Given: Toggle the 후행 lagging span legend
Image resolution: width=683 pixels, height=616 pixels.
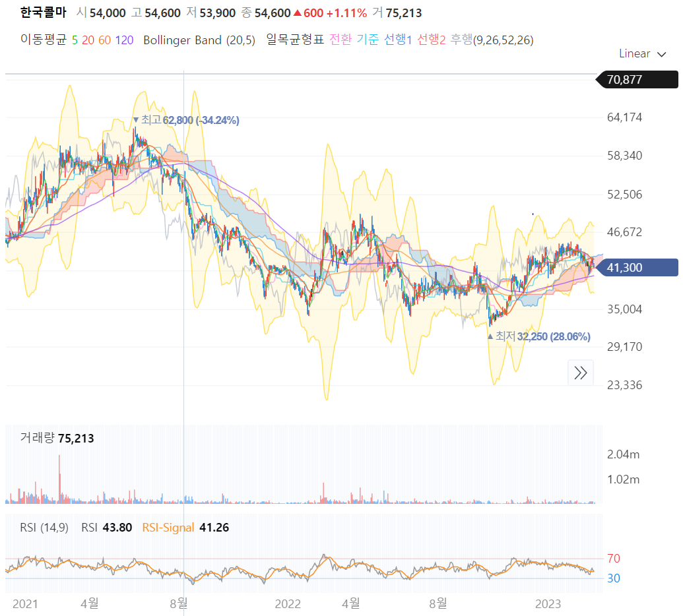Looking at the screenshot, I should pyautogui.click(x=461, y=40).
